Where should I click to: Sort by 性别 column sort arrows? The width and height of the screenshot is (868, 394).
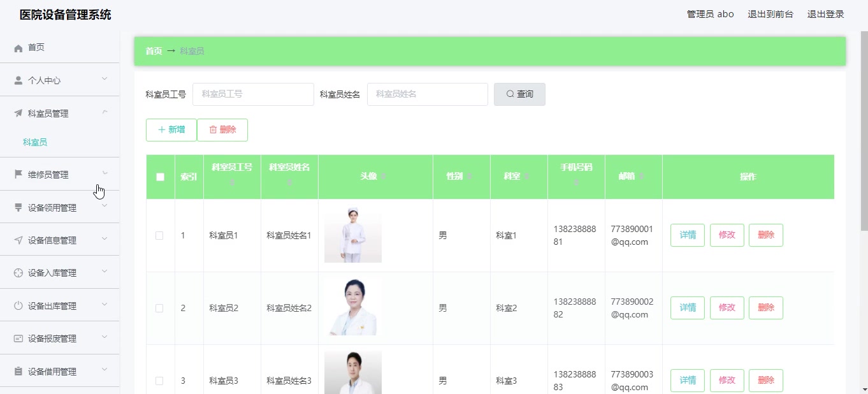click(x=470, y=177)
